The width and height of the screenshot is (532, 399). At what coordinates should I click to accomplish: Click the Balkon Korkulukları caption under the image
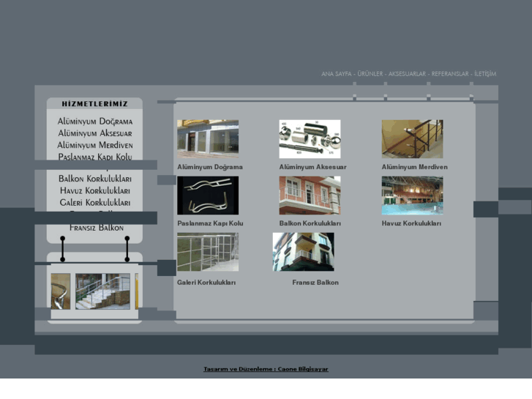point(310,223)
